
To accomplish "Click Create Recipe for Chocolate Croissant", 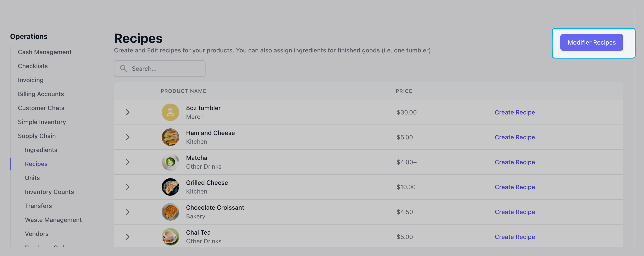I will pyautogui.click(x=515, y=212).
